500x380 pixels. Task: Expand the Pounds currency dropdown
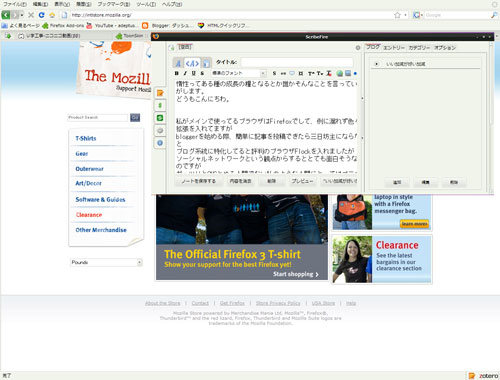[106, 262]
